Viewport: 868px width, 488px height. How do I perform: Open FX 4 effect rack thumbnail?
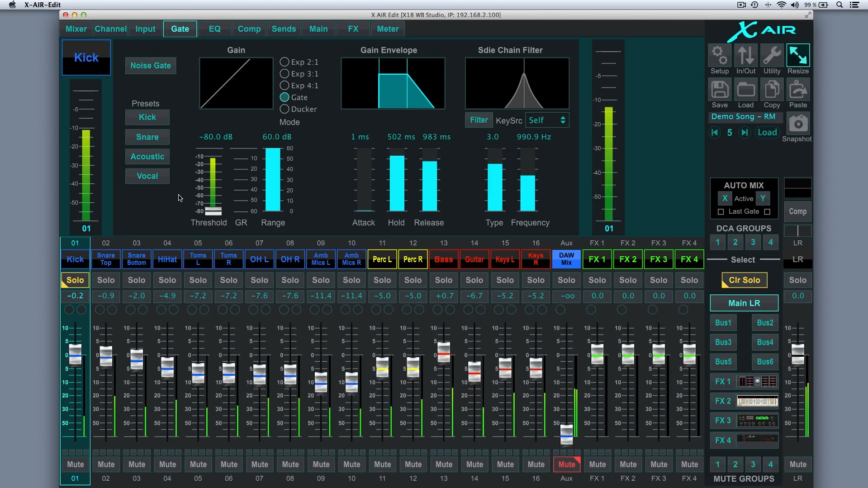(757, 438)
